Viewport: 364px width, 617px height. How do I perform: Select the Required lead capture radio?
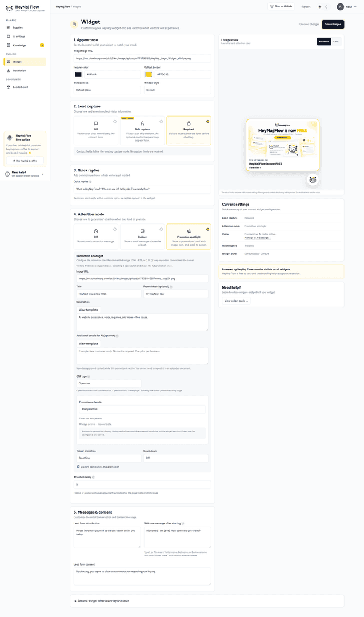(208, 122)
